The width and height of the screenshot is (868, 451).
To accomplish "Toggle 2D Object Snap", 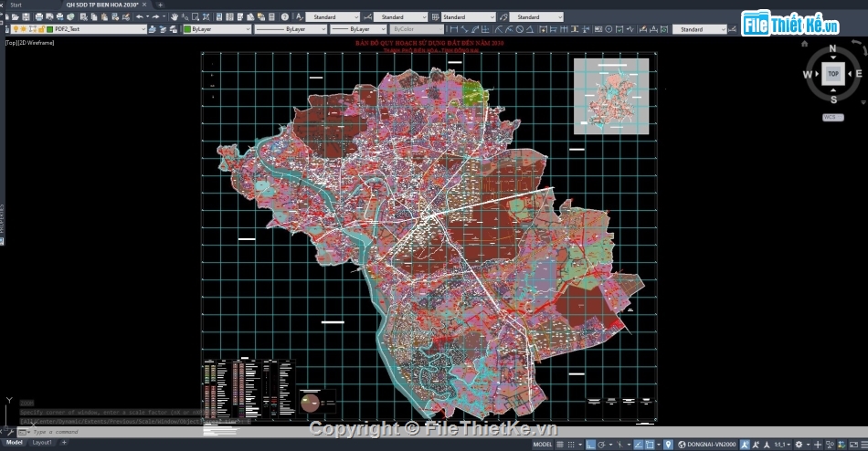I will click(x=650, y=445).
